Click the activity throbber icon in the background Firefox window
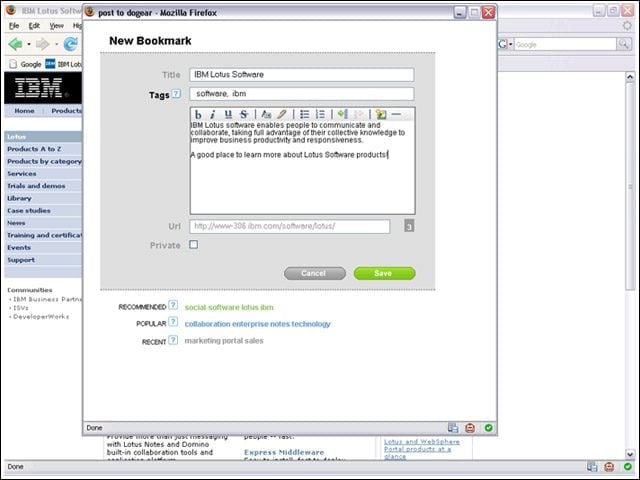 click(x=627, y=26)
